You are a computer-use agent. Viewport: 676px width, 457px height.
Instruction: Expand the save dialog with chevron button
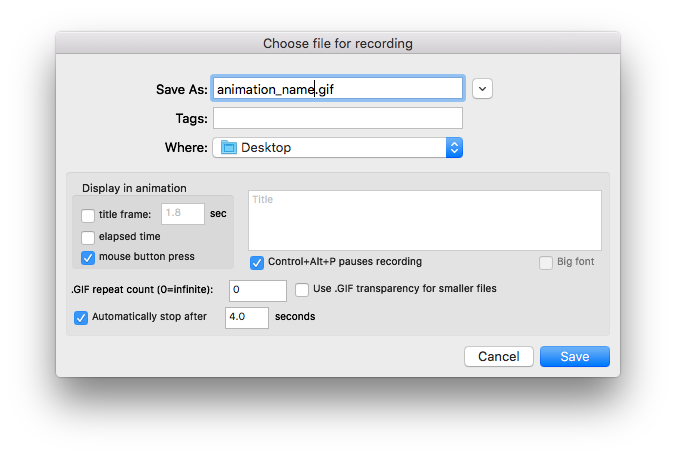pos(482,89)
